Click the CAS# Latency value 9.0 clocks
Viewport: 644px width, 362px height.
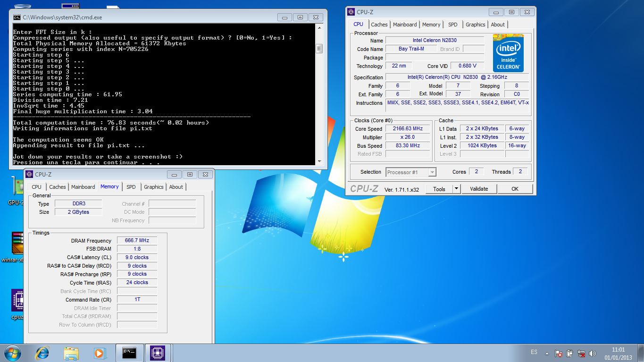point(137,258)
